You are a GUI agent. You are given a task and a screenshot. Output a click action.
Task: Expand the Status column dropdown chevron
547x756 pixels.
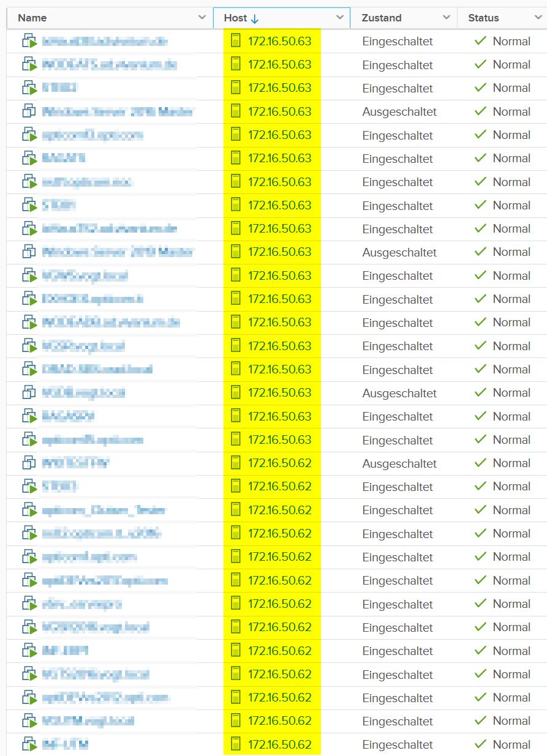(x=538, y=18)
